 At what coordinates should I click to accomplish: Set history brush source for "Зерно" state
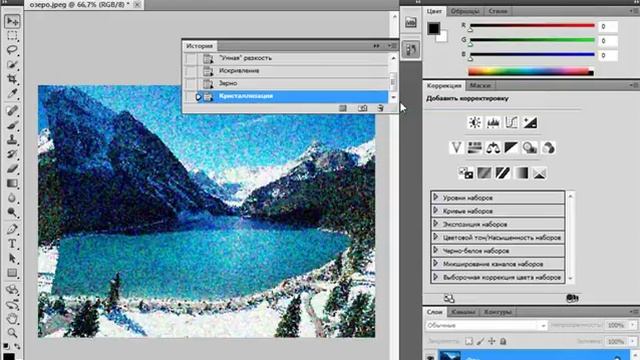[191, 83]
